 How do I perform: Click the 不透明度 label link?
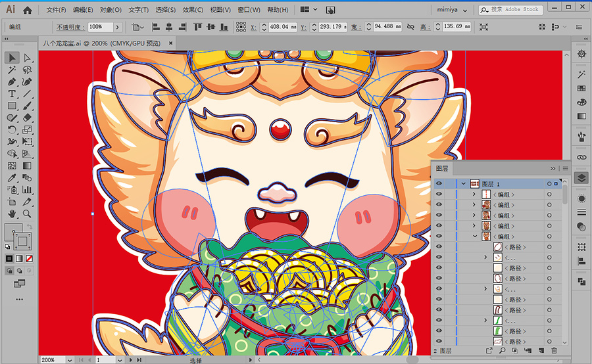click(70, 27)
